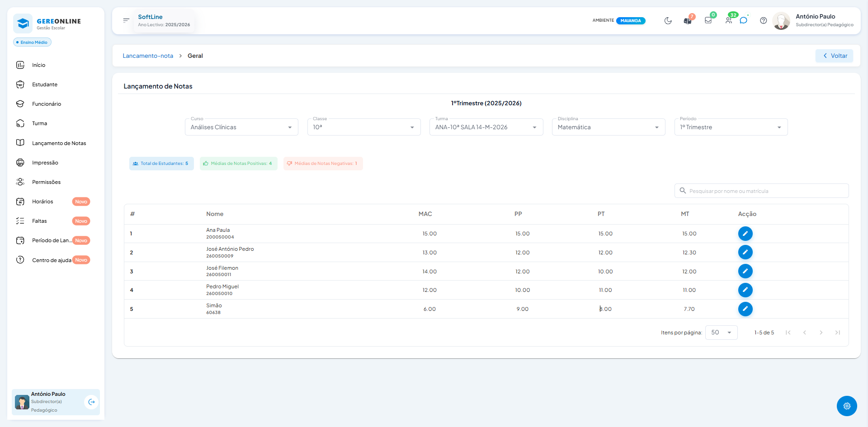Open the chat bubble icon in the top bar
868x427 pixels.
coord(743,20)
